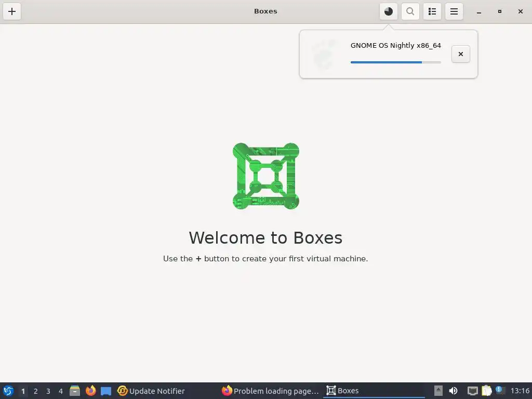Switch to workspace 1
This screenshot has height=399, width=532.
click(x=23, y=391)
